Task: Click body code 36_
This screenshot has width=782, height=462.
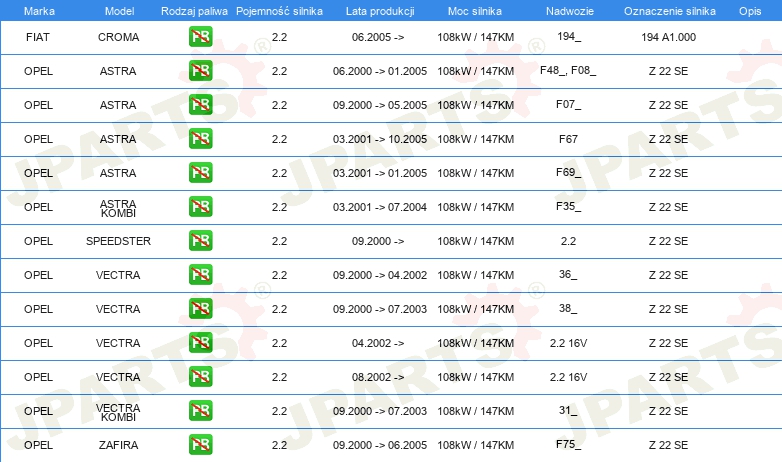Action: [568, 274]
